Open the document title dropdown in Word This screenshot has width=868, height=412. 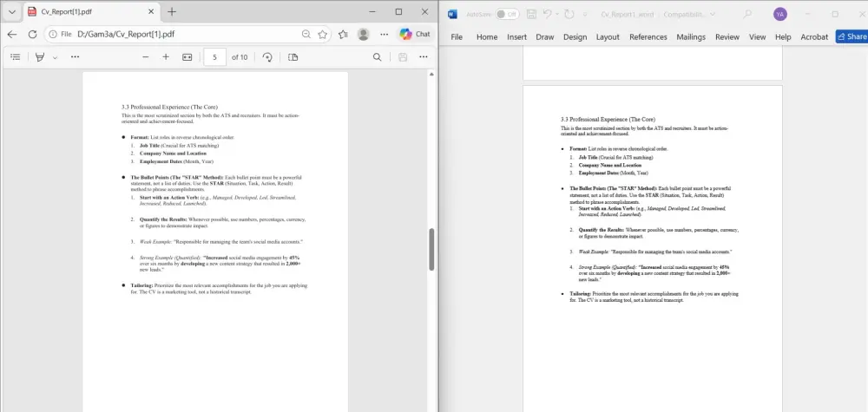[712, 14]
